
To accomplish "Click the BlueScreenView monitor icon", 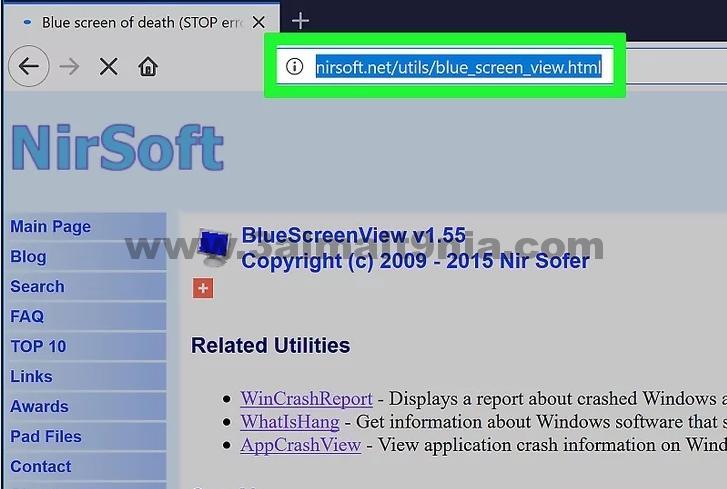I will coord(215,246).
